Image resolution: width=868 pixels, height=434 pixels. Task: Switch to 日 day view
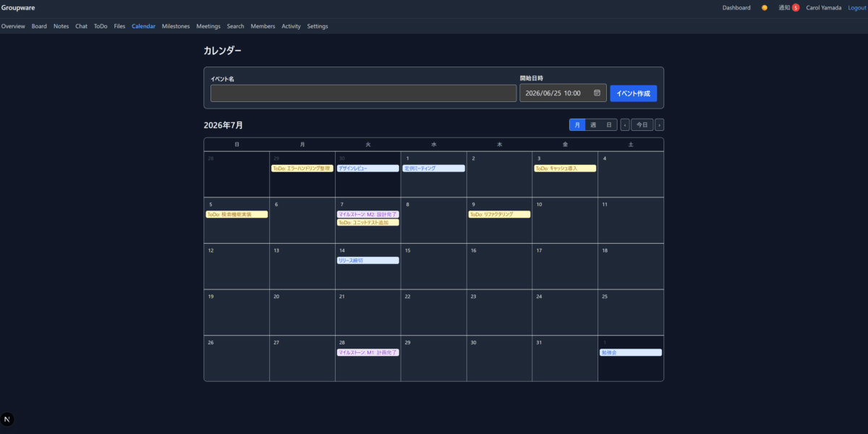click(609, 125)
